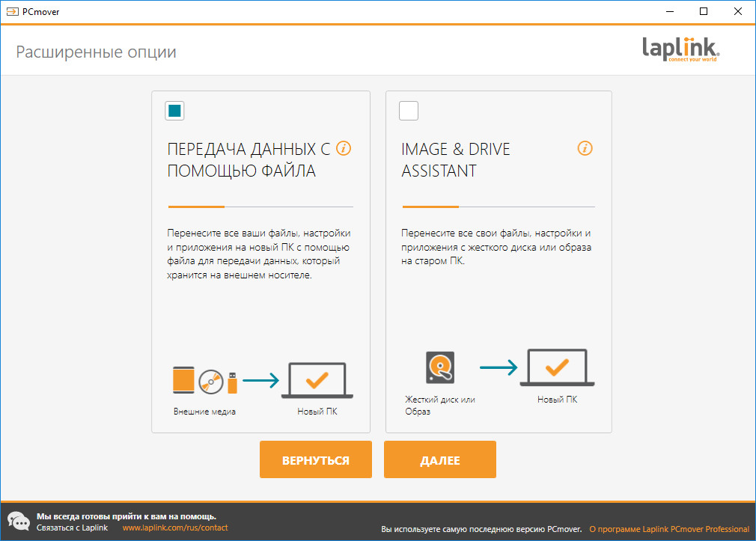Click PCmover app icon in title bar

coord(13,11)
